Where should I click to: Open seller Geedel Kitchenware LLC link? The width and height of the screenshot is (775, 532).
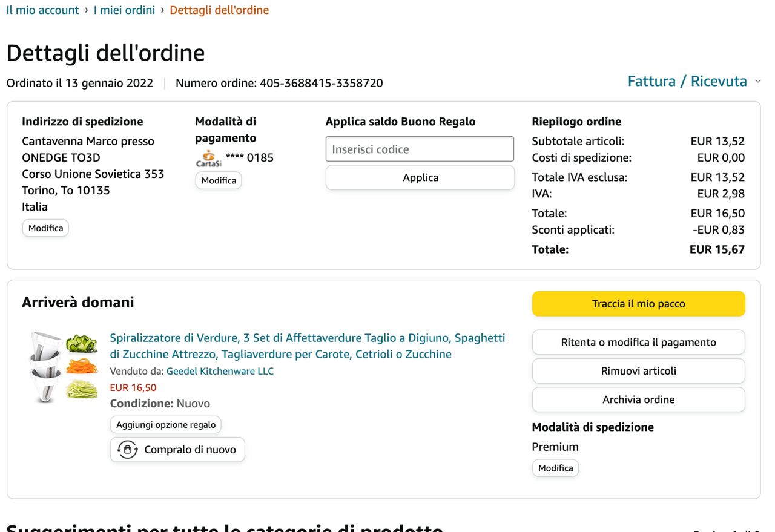(220, 371)
